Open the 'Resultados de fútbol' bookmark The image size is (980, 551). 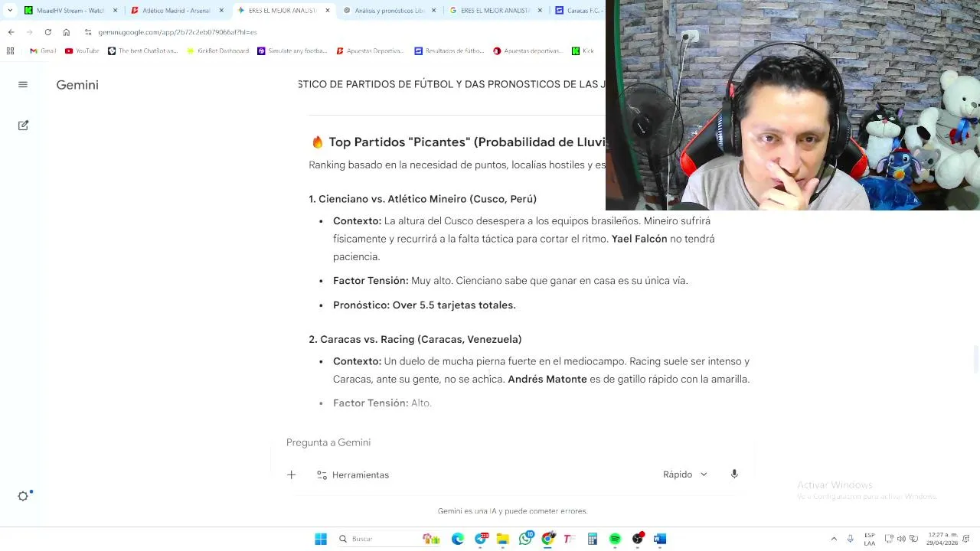[449, 51]
